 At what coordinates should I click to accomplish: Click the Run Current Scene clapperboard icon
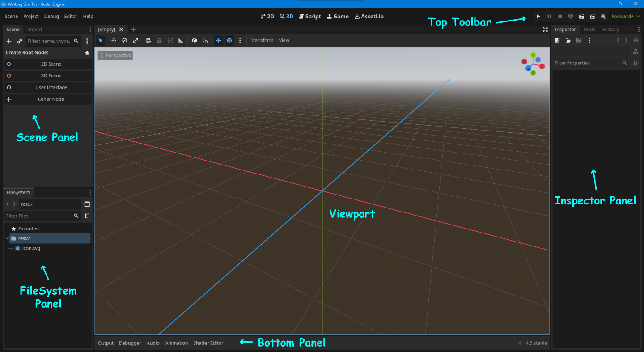[x=581, y=17]
